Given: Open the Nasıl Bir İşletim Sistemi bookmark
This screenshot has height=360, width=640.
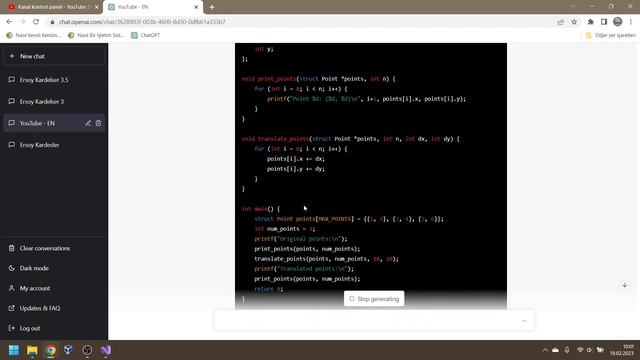Looking at the screenshot, I should click(x=96, y=35).
